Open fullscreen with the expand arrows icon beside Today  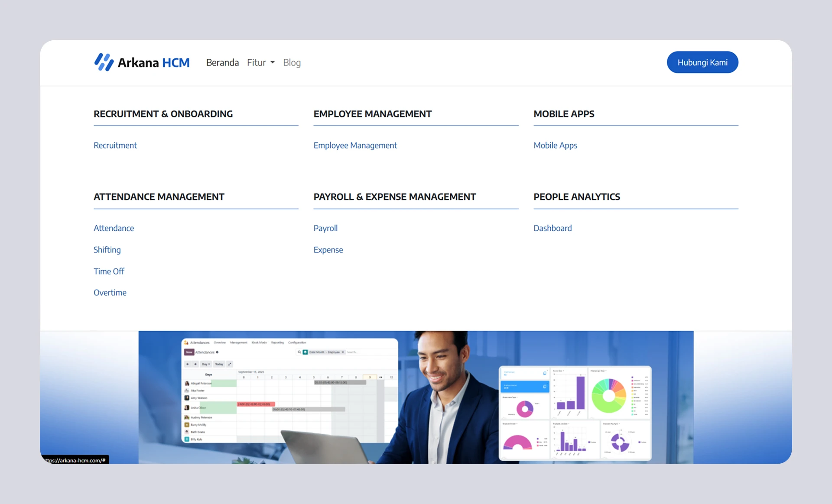230,364
